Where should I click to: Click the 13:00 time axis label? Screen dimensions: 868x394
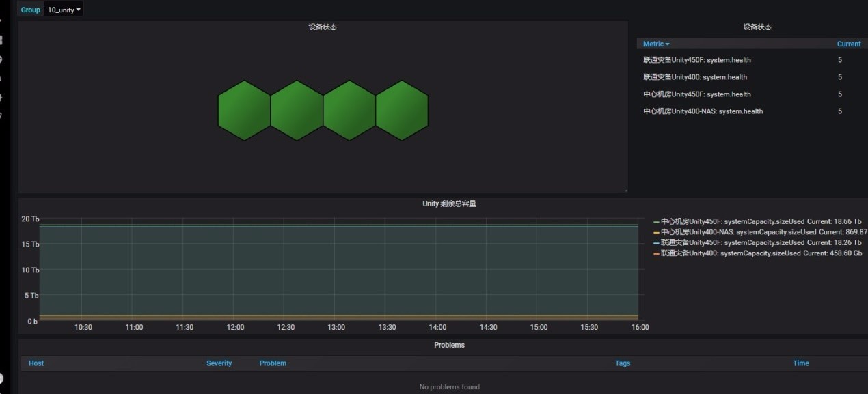pos(336,327)
